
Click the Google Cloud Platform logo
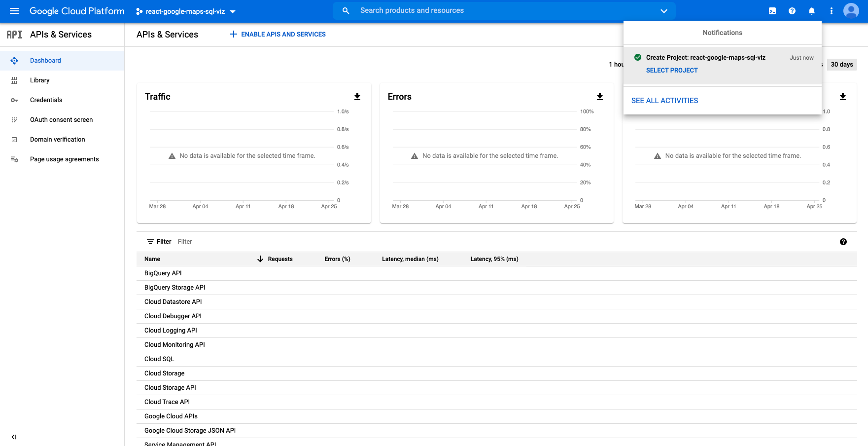pos(77,11)
